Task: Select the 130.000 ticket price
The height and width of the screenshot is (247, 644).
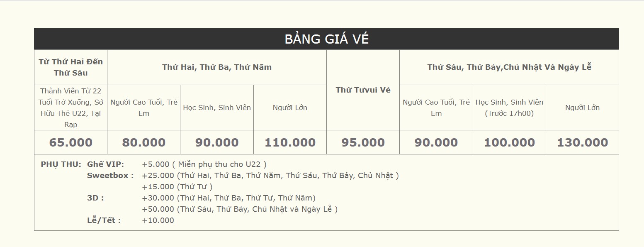Action: tap(582, 142)
